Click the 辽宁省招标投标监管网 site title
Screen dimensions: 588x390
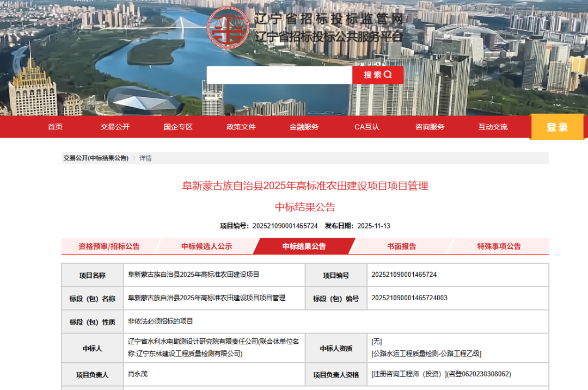pos(330,19)
